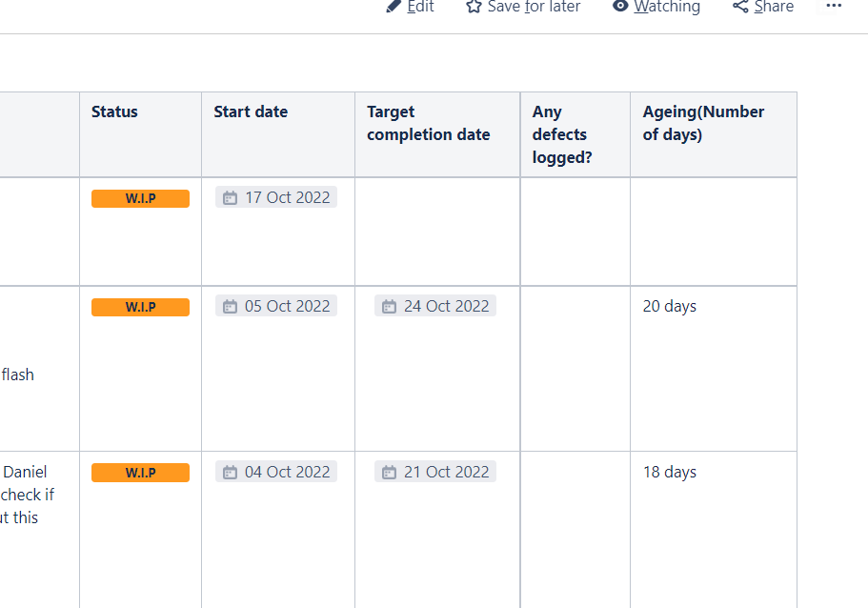Open the more actions ellipsis menu
Viewport: 868px width, 608px height.
pyautogui.click(x=834, y=6)
